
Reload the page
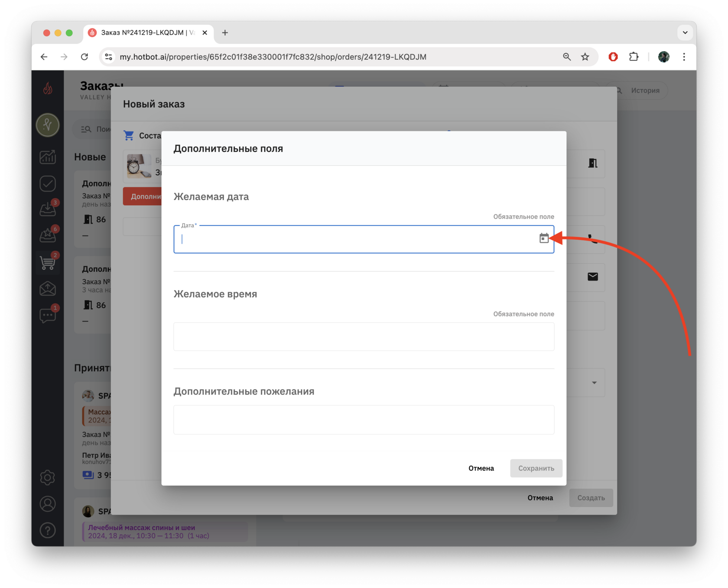pyautogui.click(x=84, y=57)
